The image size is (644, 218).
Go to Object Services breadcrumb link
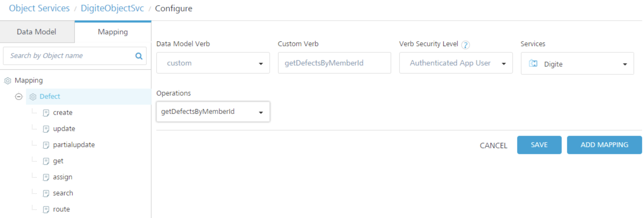pos(39,8)
